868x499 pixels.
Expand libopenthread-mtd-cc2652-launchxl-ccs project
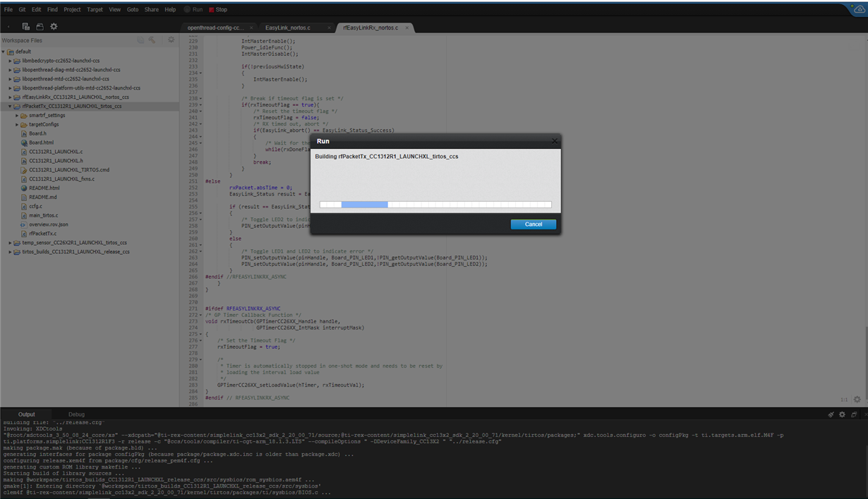pyautogui.click(x=10, y=79)
